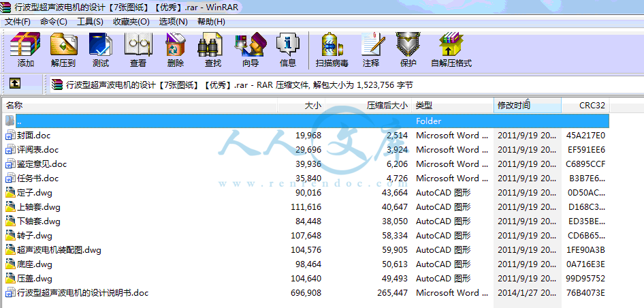Select the file name 定子.dwg
This screenshot has height=308, width=644.
(x=35, y=192)
